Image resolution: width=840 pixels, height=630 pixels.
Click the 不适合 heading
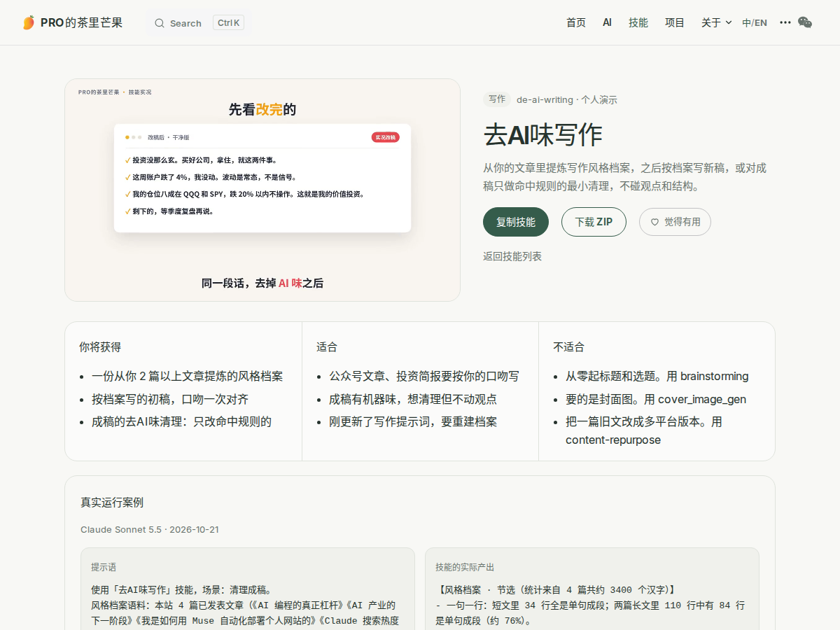coord(568,346)
